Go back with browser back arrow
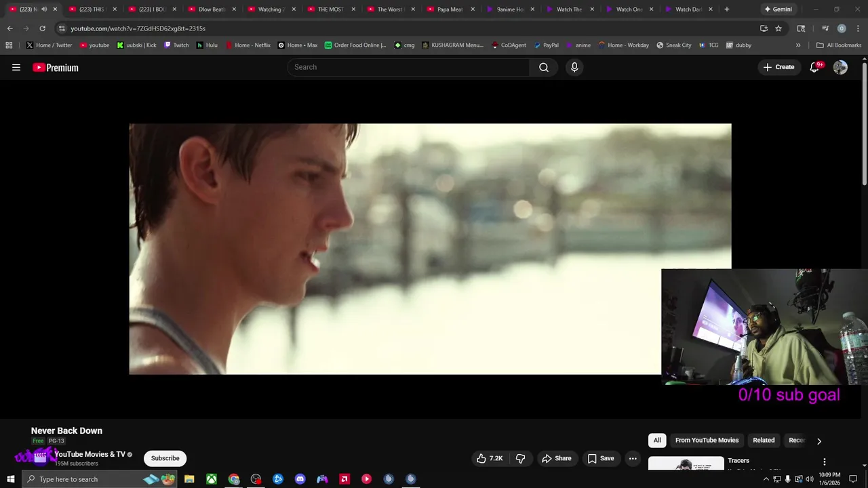 pos(9,28)
